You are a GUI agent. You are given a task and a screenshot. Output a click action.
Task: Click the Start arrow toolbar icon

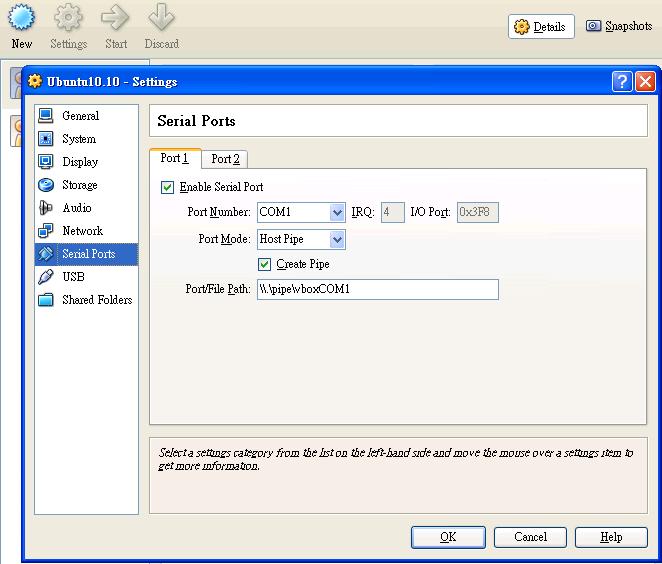(x=115, y=17)
